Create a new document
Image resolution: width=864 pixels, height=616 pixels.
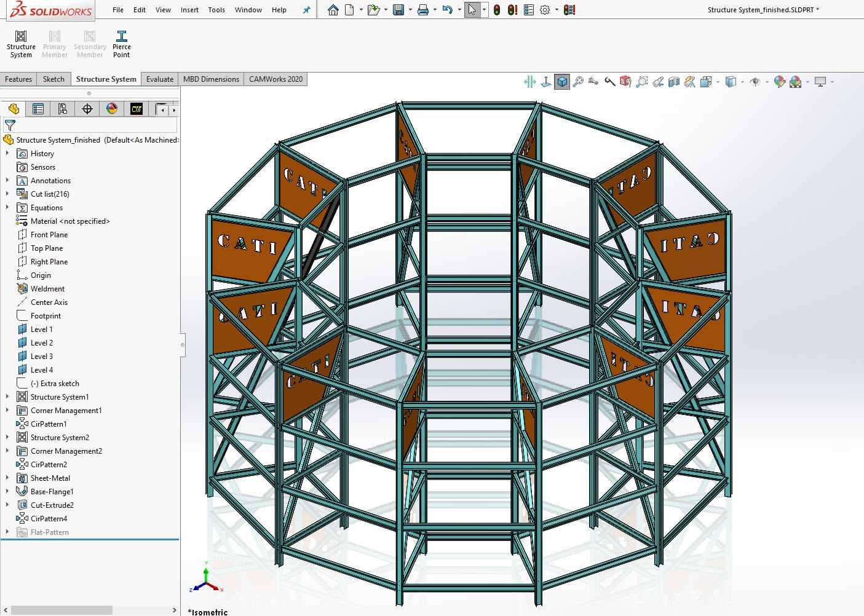coord(349,10)
